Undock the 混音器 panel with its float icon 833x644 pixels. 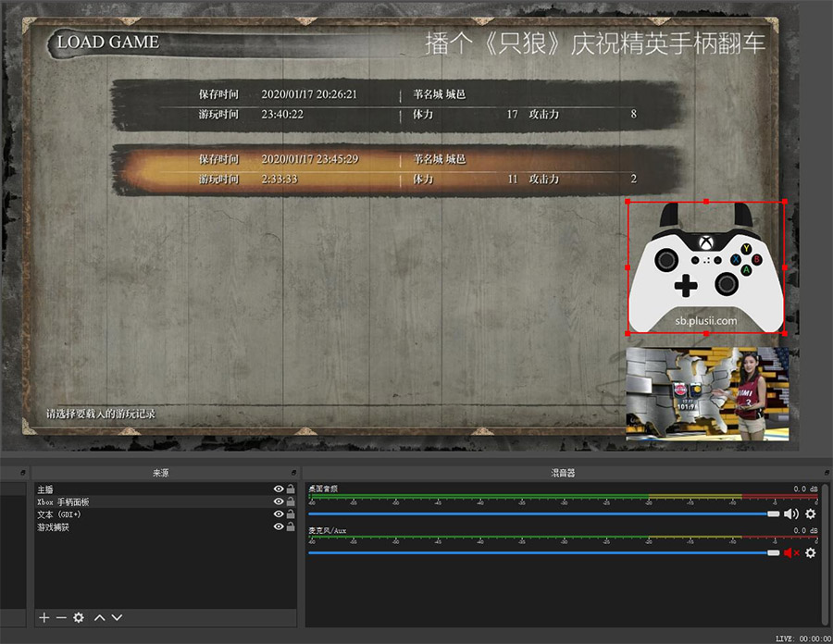pyautogui.click(x=827, y=473)
